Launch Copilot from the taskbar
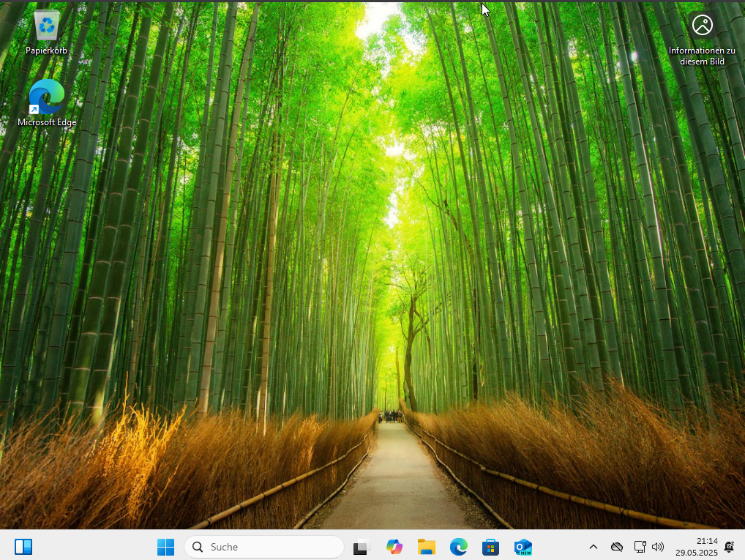 pyautogui.click(x=394, y=547)
